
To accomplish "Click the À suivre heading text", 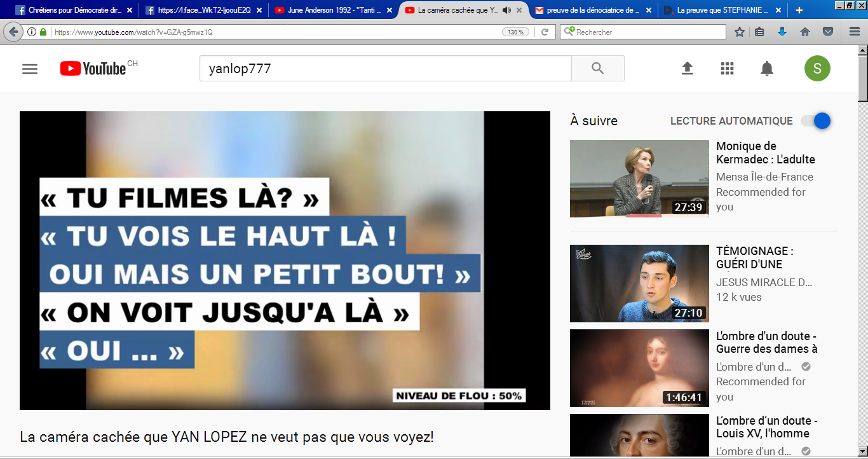I will tap(593, 121).
